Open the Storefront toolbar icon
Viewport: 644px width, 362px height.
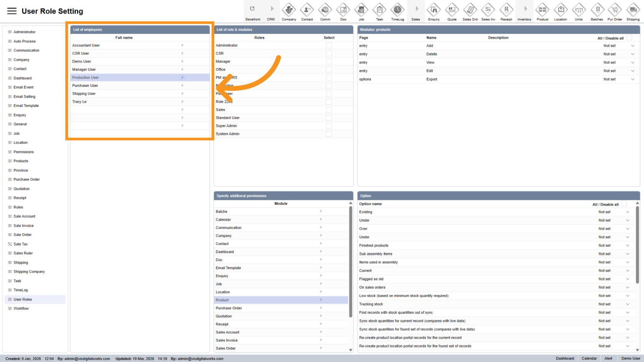[252, 9]
